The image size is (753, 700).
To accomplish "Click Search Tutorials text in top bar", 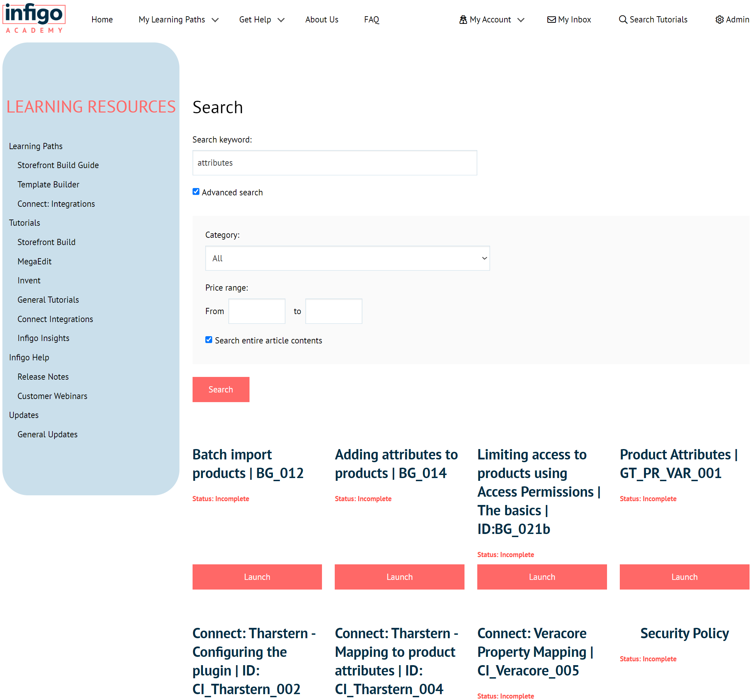I will [658, 20].
